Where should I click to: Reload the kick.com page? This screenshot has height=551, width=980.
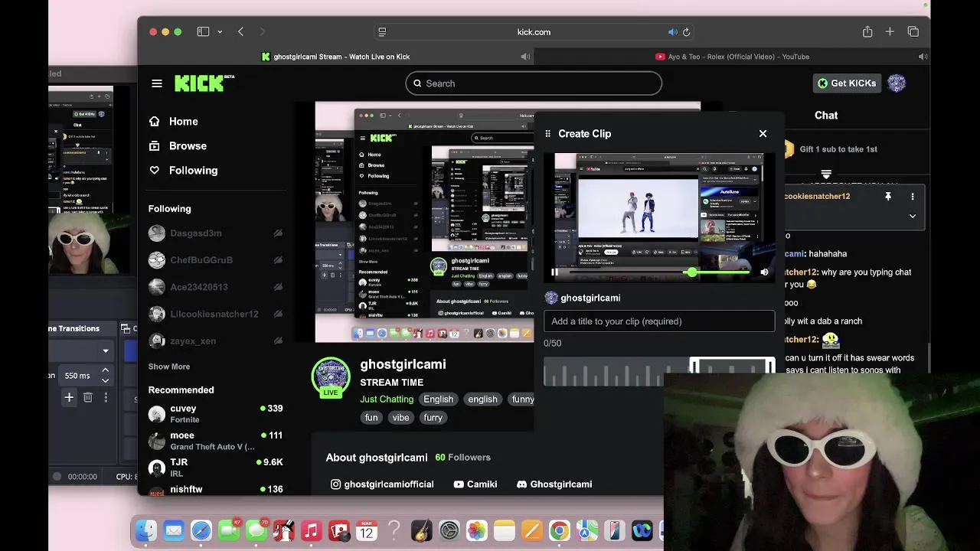click(687, 32)
